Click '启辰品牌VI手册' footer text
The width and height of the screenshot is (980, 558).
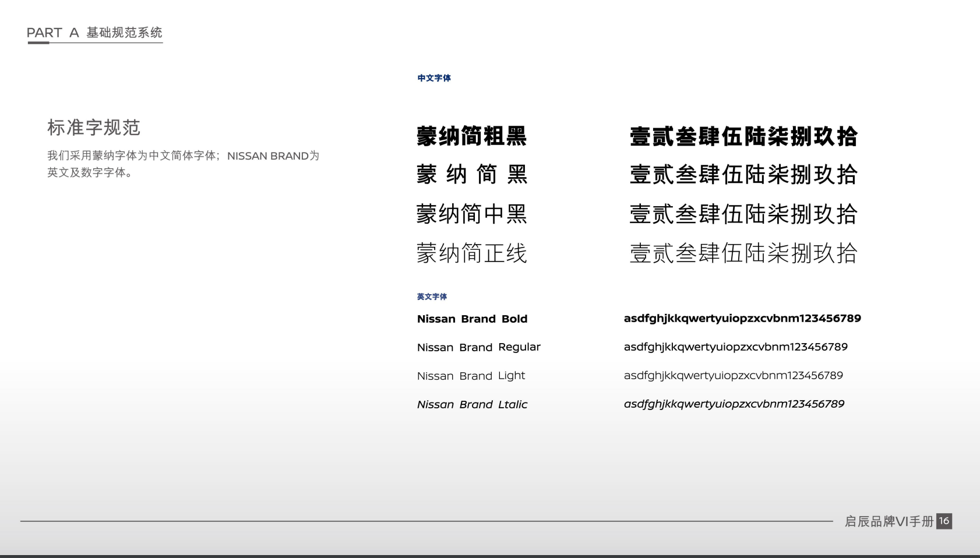point(889,521)
